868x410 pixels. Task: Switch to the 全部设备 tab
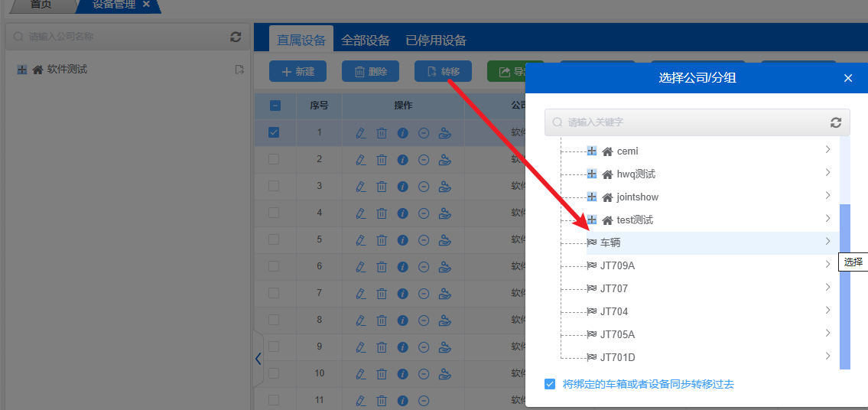coord(366,41)
